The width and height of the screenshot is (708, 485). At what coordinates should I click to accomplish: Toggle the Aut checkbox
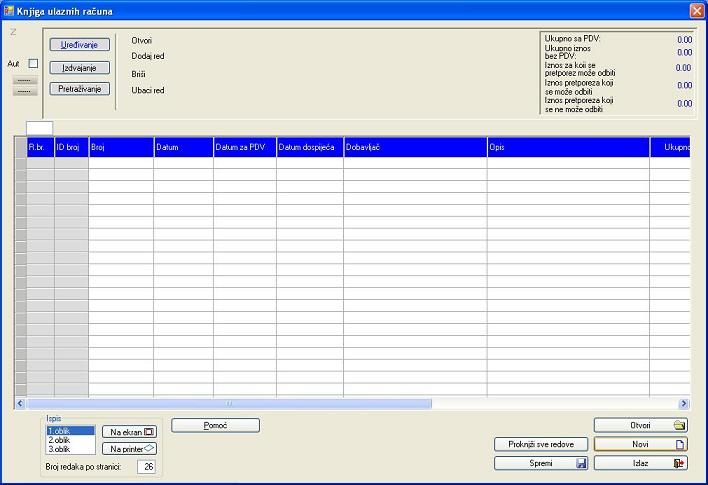click(x=33, y=64)
